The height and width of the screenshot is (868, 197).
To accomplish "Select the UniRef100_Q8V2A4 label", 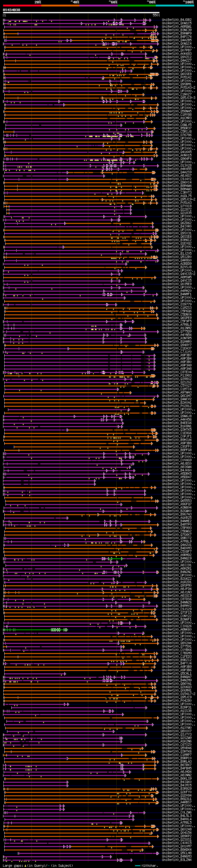I will coord(177,643).
